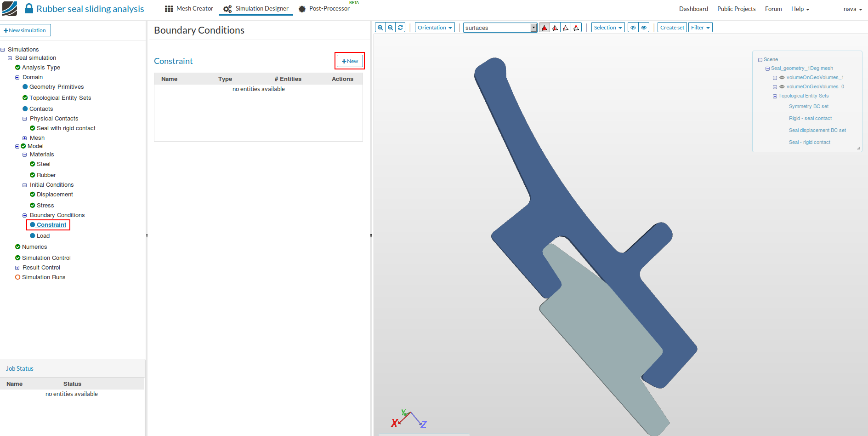Collapse the Domain tree node
The height and width of the screenshot is (436, 868).
(x=17, y=78)
